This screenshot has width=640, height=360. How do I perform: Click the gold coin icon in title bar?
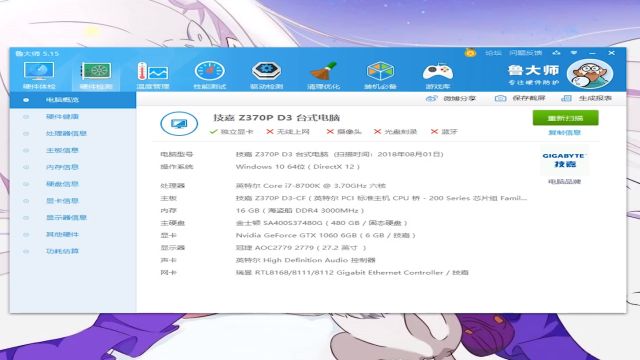click(470, 53)
